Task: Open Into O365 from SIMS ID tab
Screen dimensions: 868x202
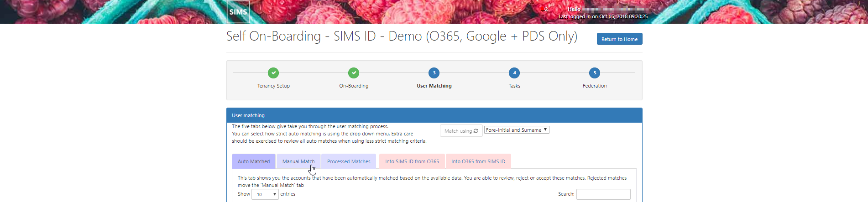Action: 478,161
